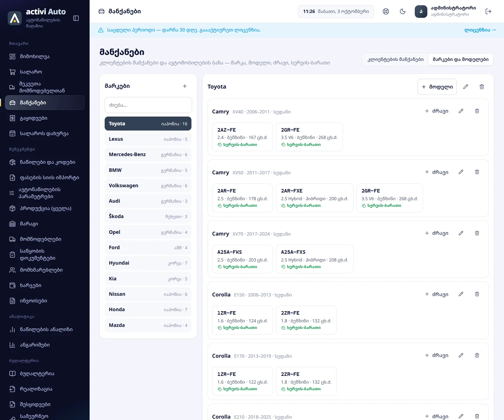This screenshot has width=504, height=420.
Task: Delete the Corolla E150 model
Action: [x=477, y=294]
